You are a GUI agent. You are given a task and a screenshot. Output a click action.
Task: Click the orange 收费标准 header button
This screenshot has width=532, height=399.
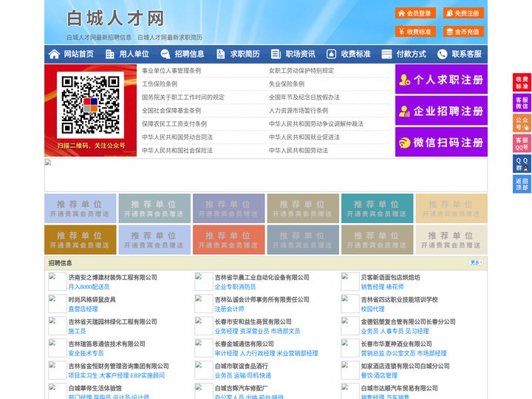point(415,32)
